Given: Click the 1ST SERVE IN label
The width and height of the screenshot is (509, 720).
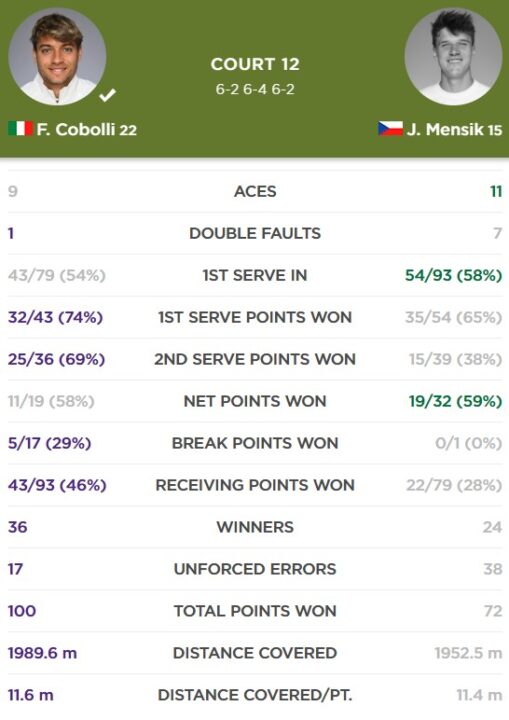Looking at the screenshot, I should [x=255, y=275].
